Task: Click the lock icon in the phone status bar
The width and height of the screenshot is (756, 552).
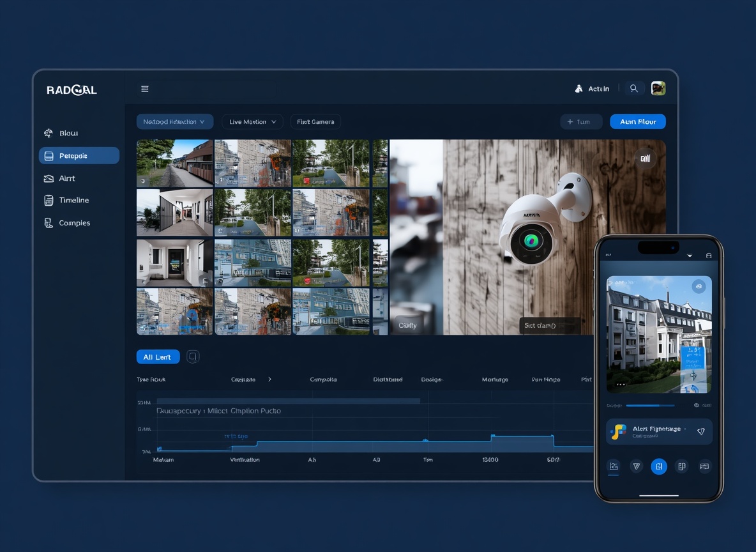Action: 709,256
